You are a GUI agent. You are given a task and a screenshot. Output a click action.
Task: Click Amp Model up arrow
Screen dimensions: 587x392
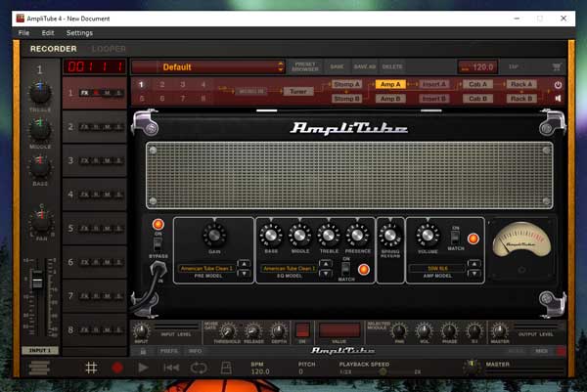pos(474,264)
